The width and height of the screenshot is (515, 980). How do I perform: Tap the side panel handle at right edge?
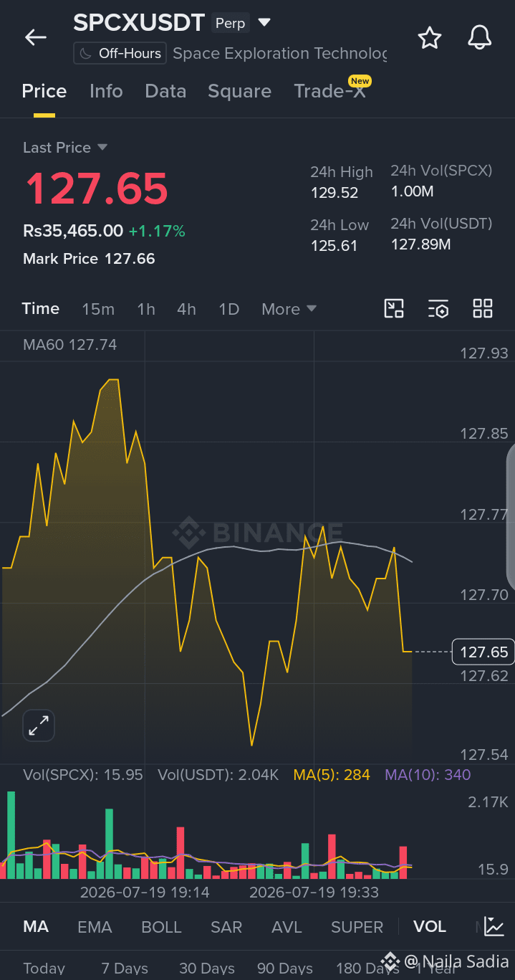(x=511, y=516)
